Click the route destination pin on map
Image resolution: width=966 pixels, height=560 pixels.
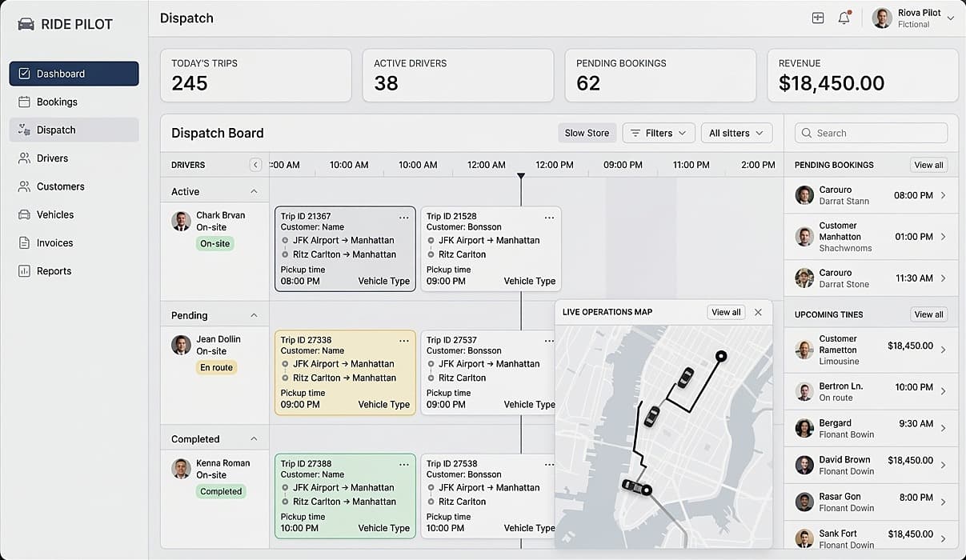720,356
